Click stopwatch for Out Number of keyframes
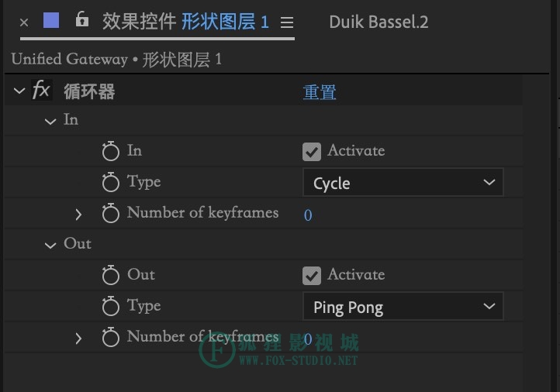This screenshot has width=560, height=392. click(x=110, y=337)
